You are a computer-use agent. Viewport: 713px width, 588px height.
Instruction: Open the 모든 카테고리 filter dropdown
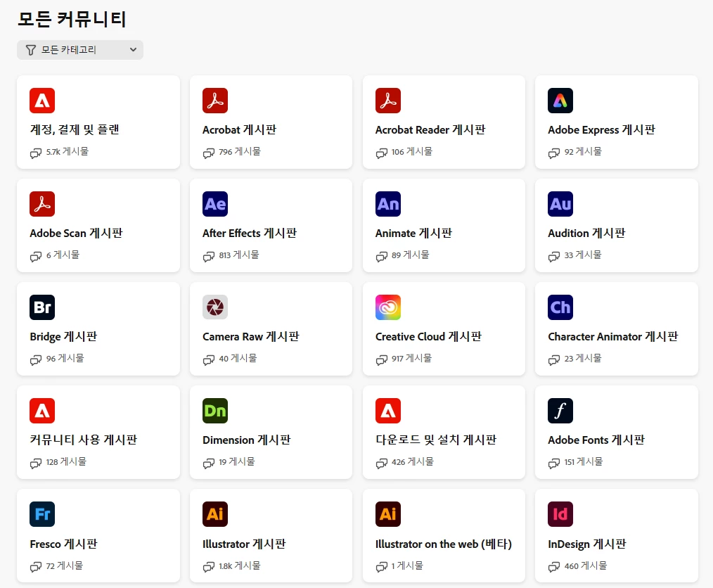coord(80,49)
